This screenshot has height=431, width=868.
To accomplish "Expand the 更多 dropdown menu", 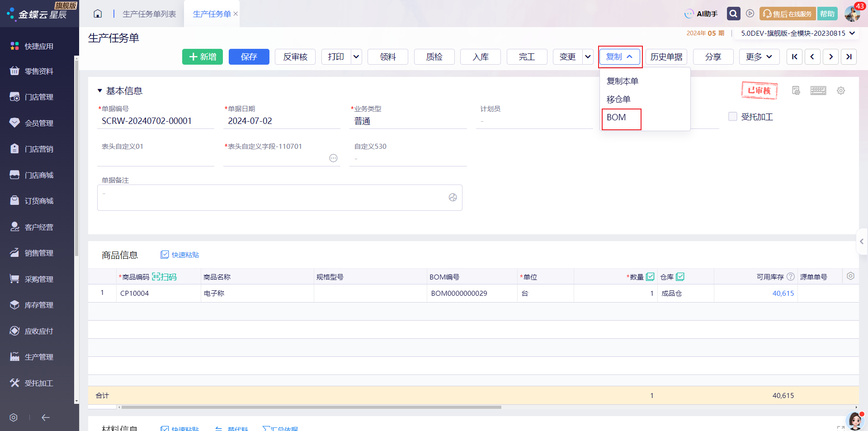I will 759,57.
